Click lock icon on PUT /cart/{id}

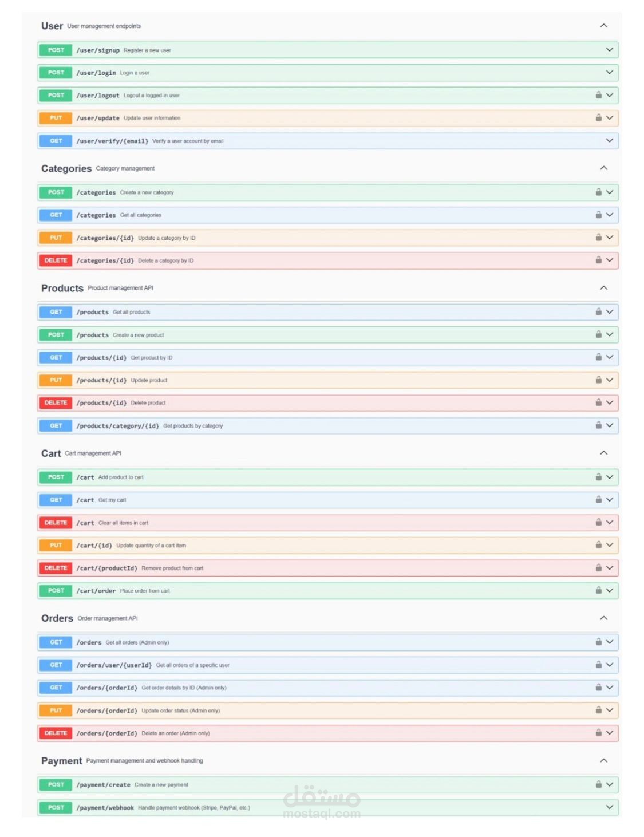[x=598, y=544]
